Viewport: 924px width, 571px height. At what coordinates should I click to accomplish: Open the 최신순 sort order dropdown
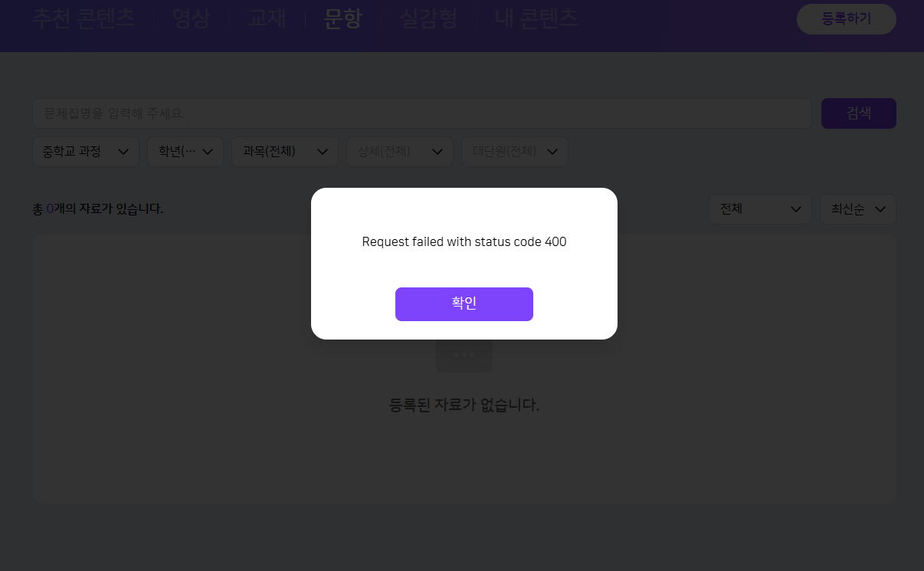(857, 209)
